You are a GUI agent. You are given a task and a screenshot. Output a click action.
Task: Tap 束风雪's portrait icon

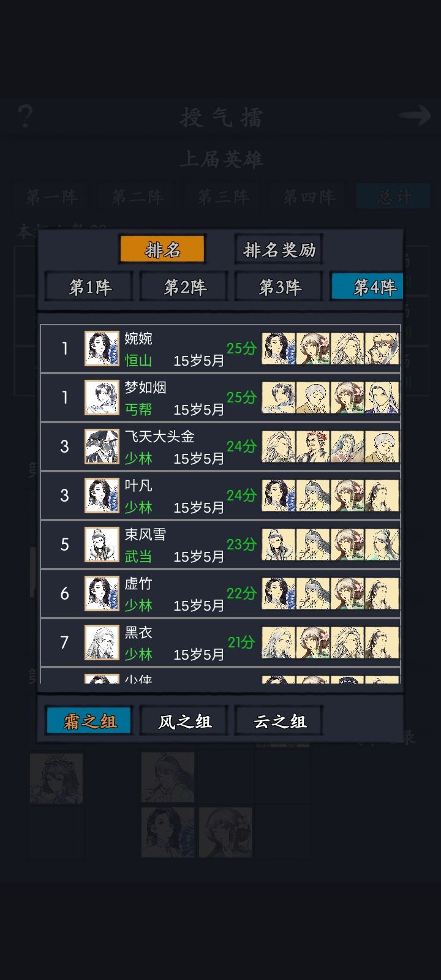102,545
